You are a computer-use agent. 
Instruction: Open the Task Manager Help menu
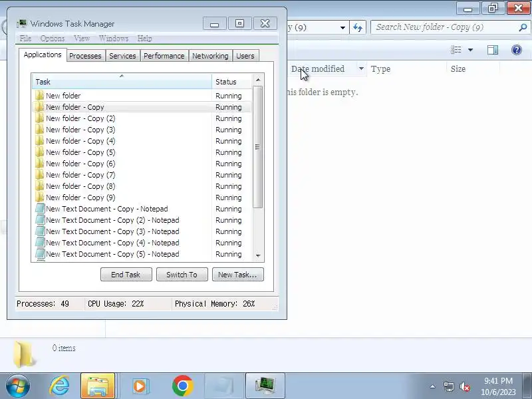click(144, 39)
